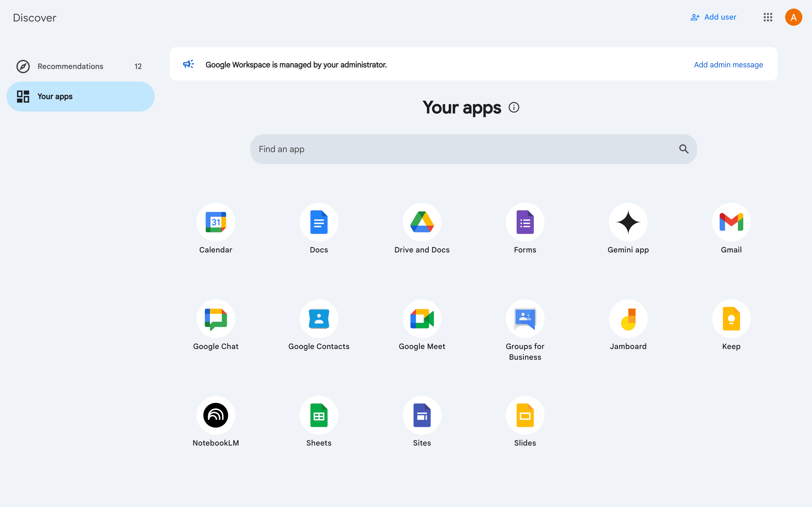
Task: Click the Your apps info icon
Action: click(514, 107)
